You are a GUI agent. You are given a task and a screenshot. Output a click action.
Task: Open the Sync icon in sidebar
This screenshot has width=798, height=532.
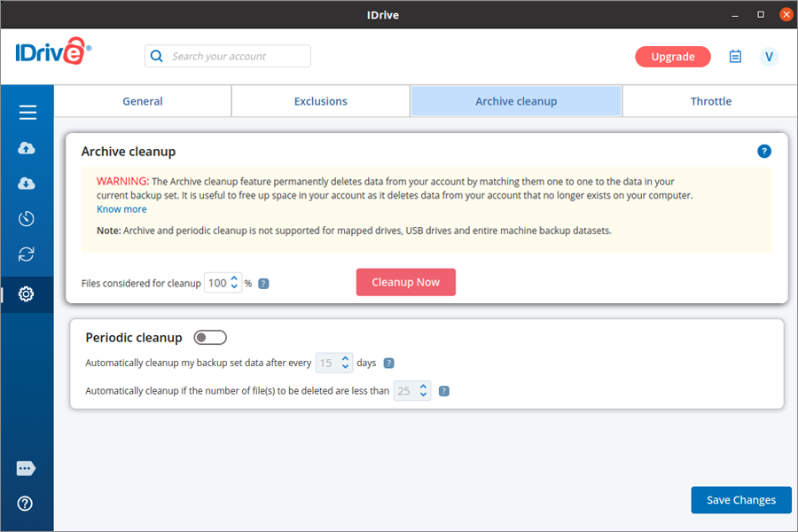[x=27, y=254]
